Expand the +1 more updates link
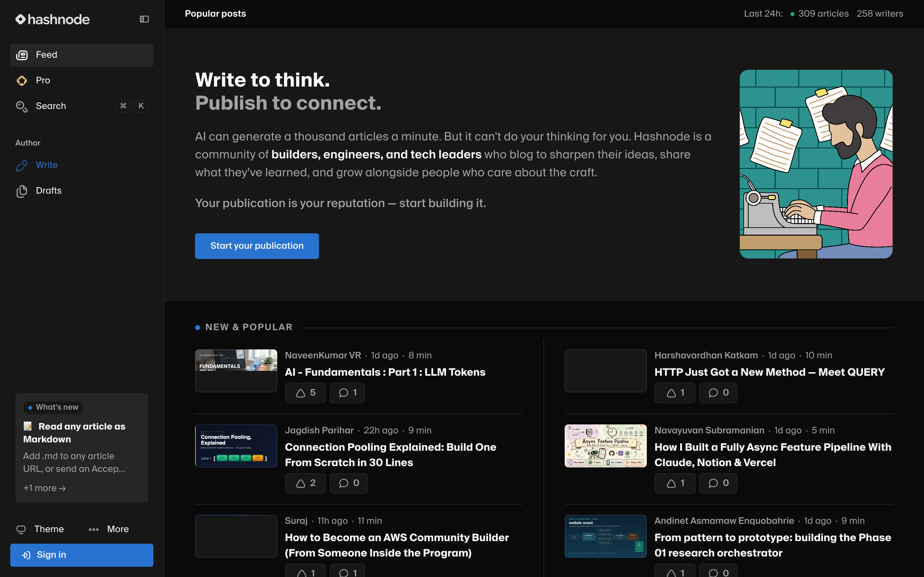This screenshot has width=924, height=577. point(44,488)
